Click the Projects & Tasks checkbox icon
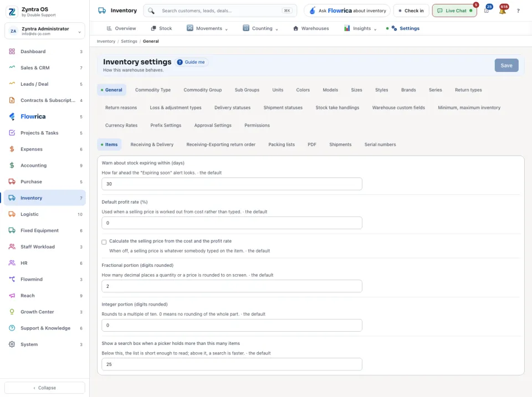The image size is (532, 397). tap(12, 133)
